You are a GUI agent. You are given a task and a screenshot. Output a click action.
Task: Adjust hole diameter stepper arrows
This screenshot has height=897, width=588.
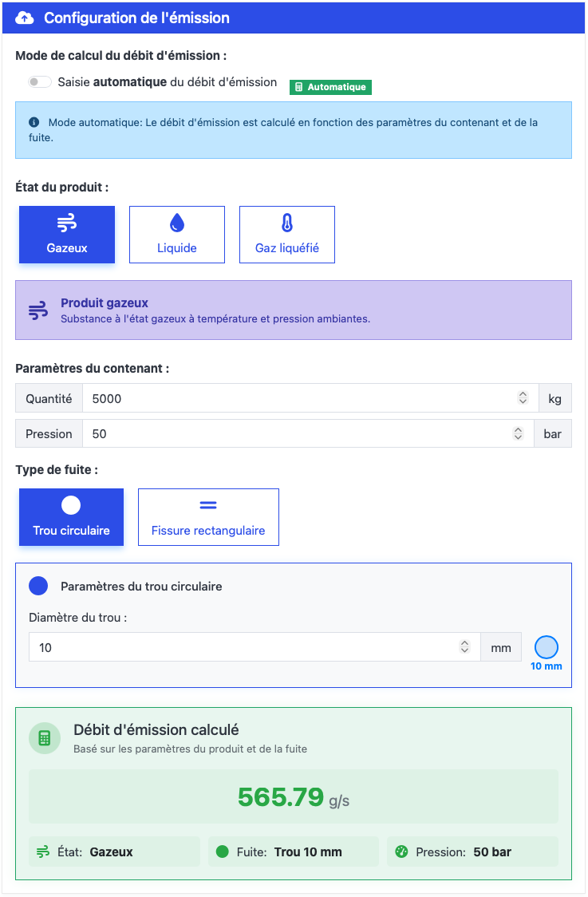pos(465,647)
